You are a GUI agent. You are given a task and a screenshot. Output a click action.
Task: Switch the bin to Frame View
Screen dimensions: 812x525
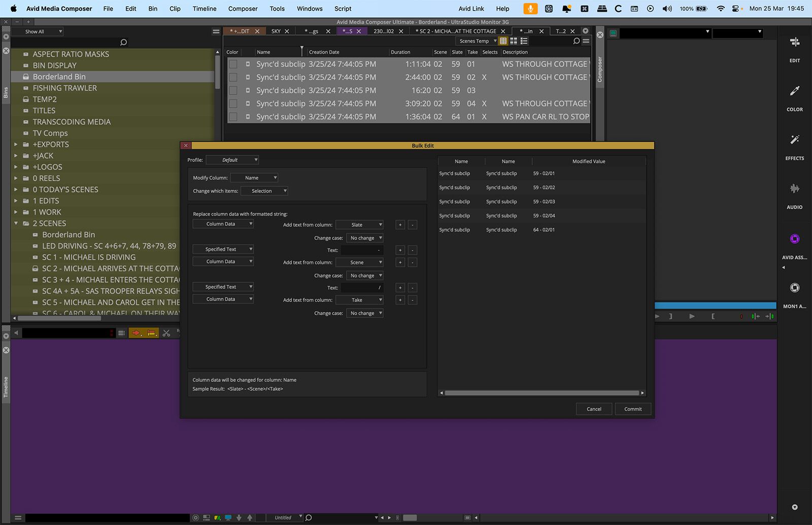click(x=513, y=41)
